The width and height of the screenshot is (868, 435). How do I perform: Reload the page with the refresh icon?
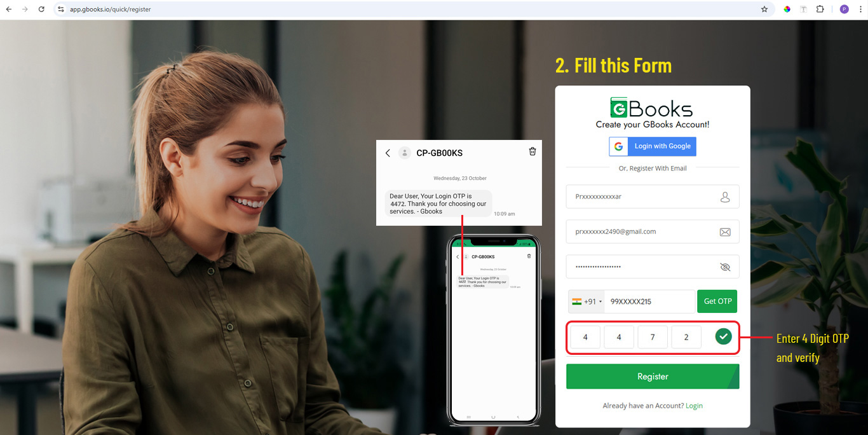42,10
